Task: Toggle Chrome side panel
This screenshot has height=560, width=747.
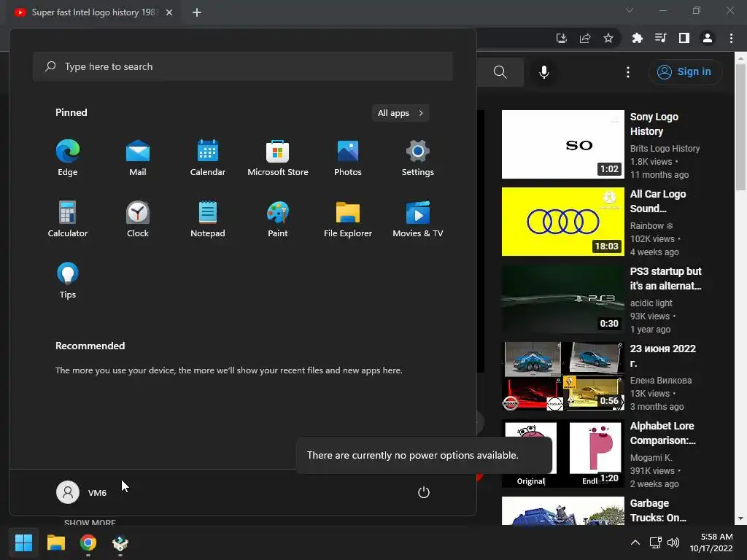Action: [x=684, y=38]
